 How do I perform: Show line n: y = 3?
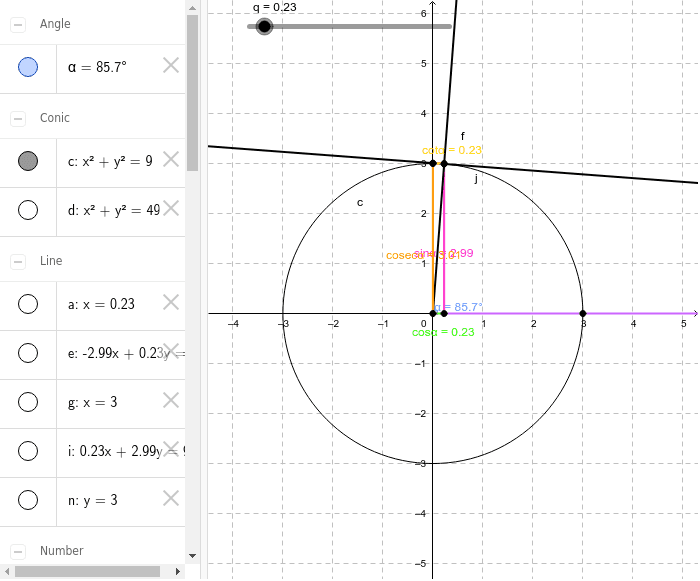[x=28, y=500]
